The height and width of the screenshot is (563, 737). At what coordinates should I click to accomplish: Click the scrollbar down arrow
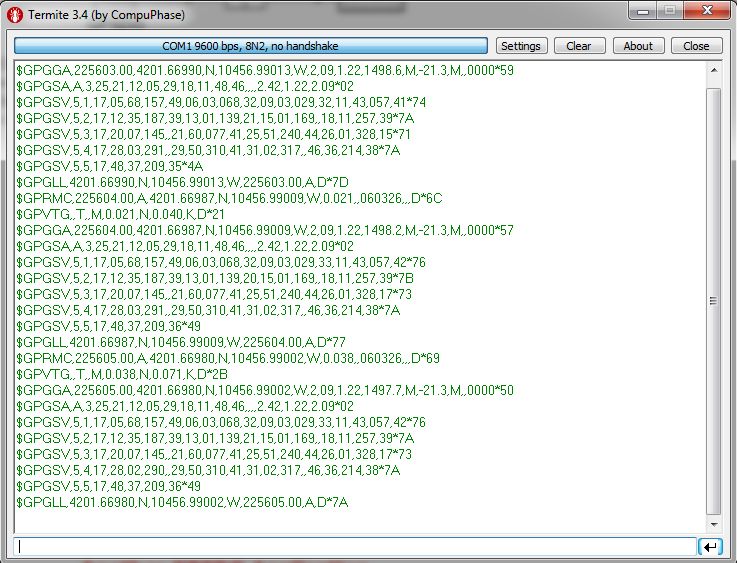(713, 524)
